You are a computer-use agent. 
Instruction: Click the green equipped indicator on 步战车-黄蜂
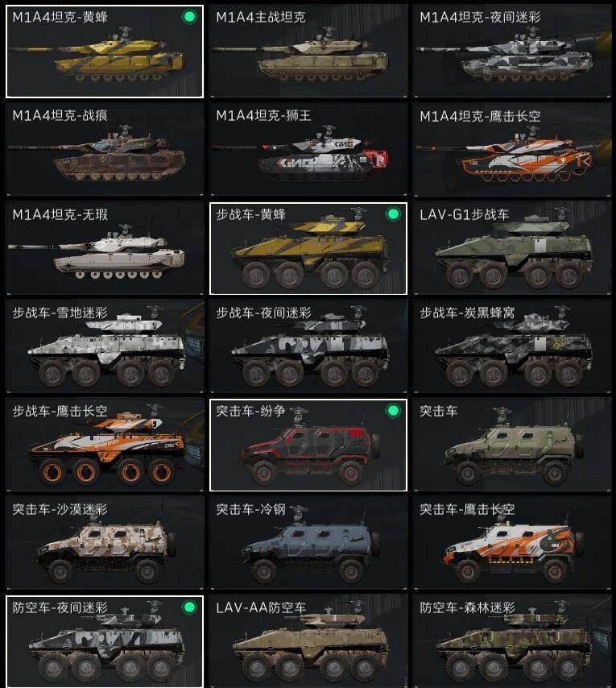(393, 214)
